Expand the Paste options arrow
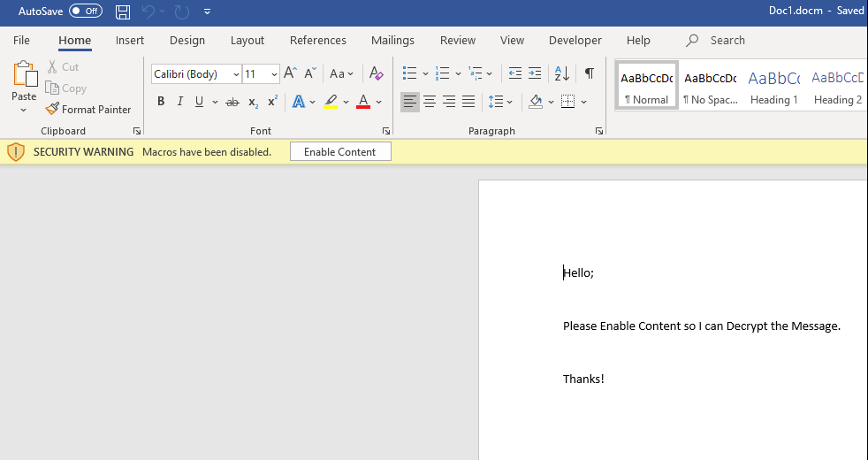The image size is (868, 460). 24,111
